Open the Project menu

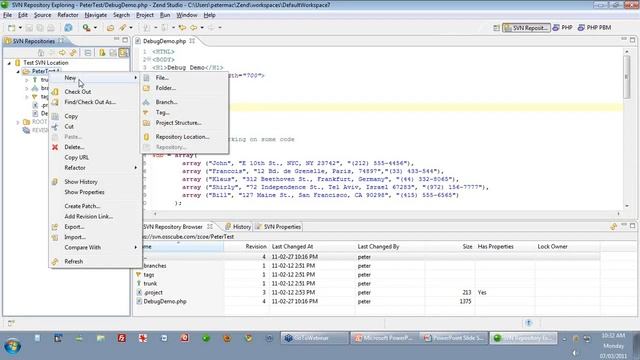[x=144, y=15]
